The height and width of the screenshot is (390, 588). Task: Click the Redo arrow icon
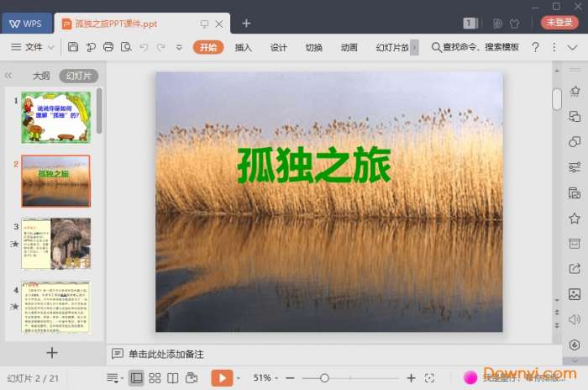click(x=161, y=47)
